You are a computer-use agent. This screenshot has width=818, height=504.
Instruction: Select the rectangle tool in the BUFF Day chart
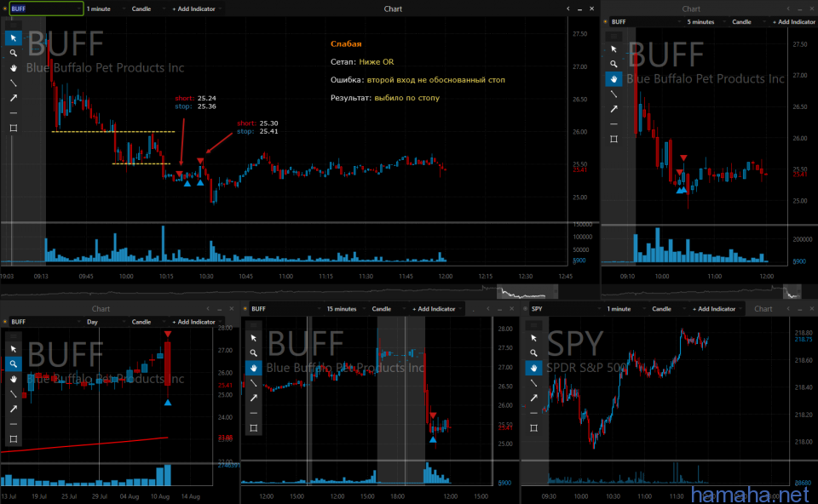[x=13, y=439]
